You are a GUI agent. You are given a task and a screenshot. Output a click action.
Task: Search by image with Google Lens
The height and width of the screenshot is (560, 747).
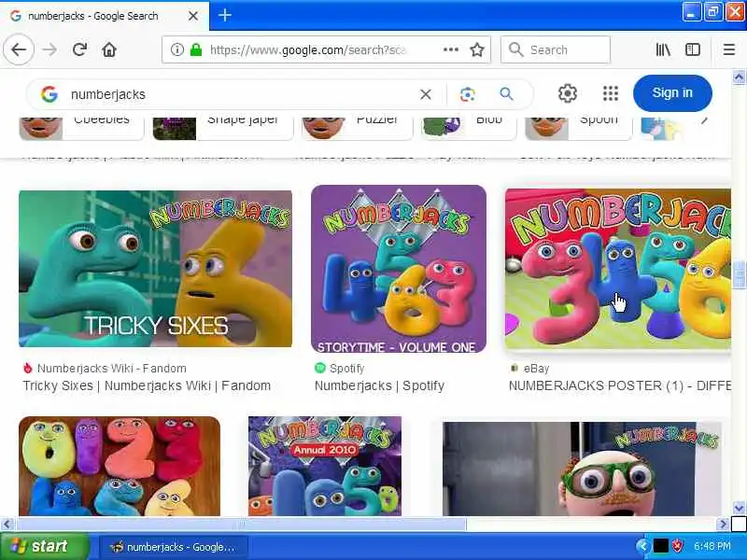468,94
